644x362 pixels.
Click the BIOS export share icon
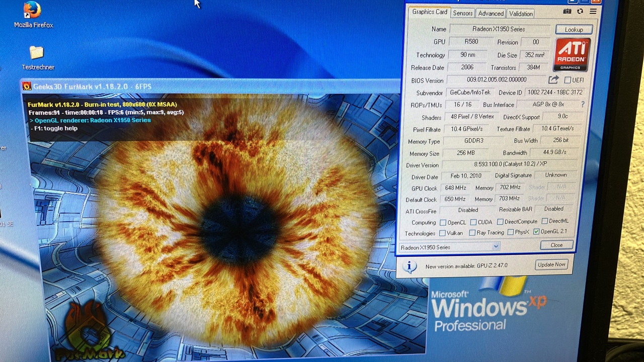tap(553, 80)
